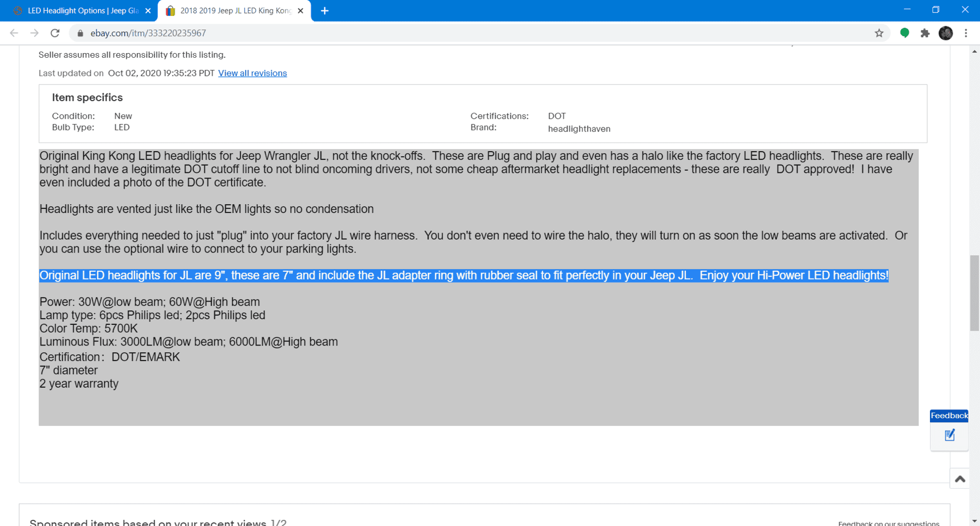This screenshot has height=526, width=980.
Task: Go forward to the next page
Action: click(35, 33)
